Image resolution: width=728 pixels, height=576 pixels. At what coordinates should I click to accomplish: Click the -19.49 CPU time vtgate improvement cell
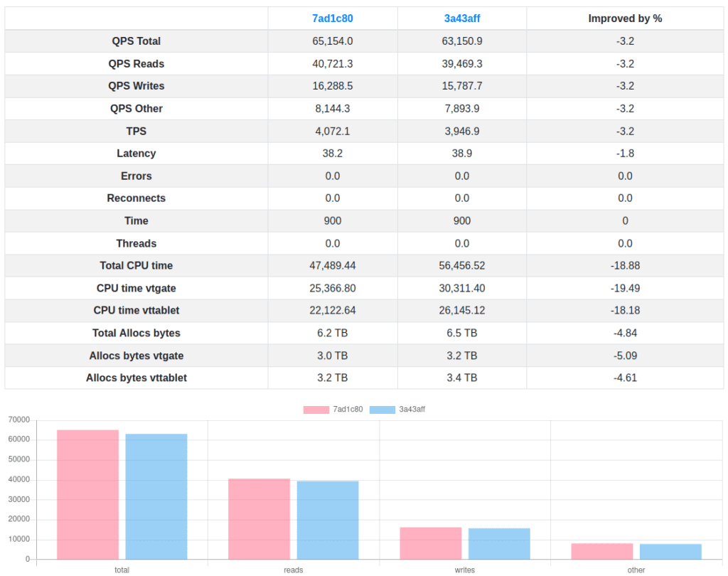pyautogui.click(x=625, y=288)
